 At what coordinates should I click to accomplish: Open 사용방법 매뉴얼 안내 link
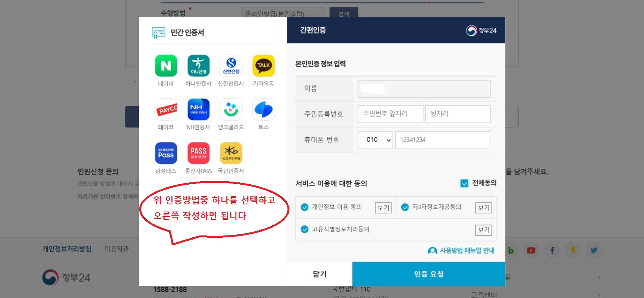coord(467,251)
